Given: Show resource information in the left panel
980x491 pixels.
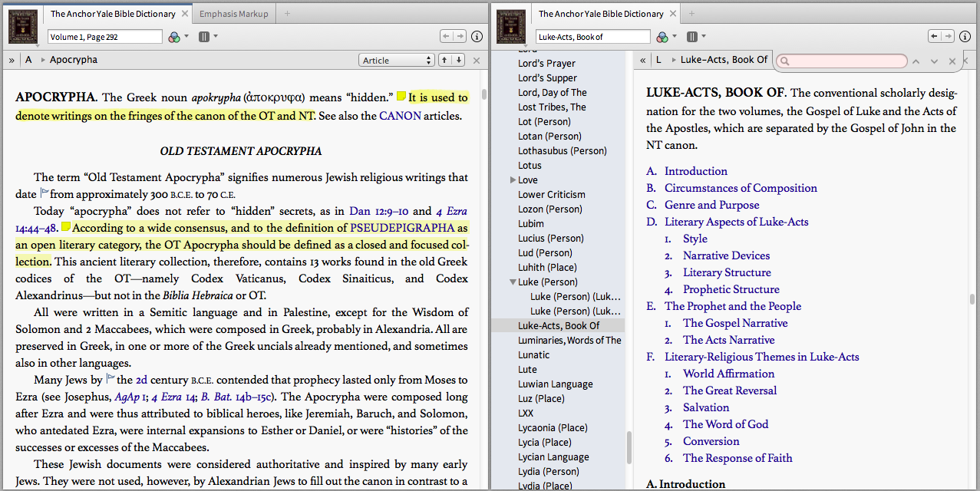Looking at the screenshot, I should [477, 37].
